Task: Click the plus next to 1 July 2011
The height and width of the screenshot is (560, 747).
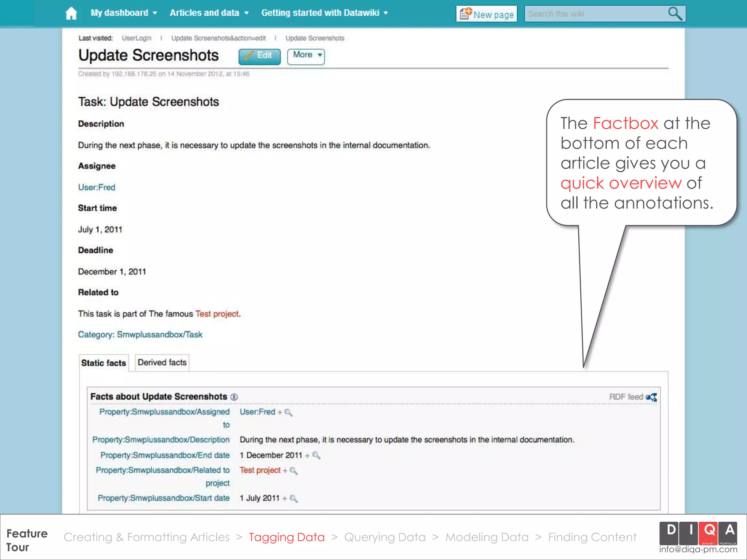Action: click(x=285, y=498)
